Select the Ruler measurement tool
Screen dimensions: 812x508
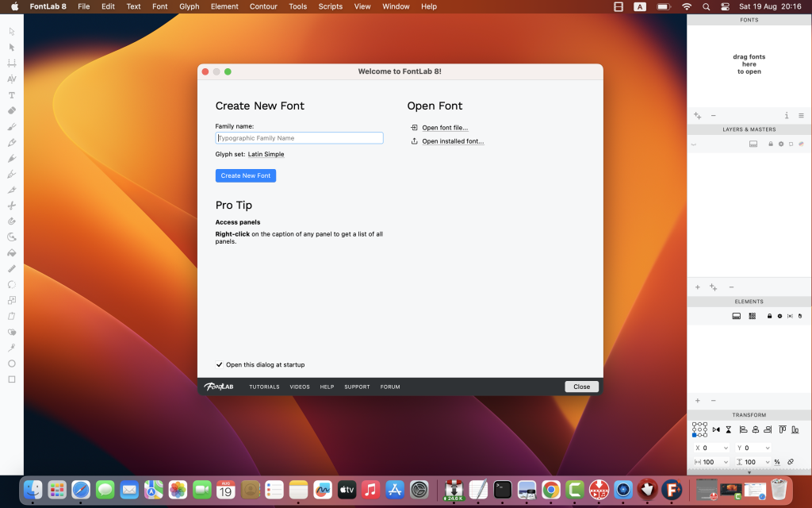[x=11, y=268]
